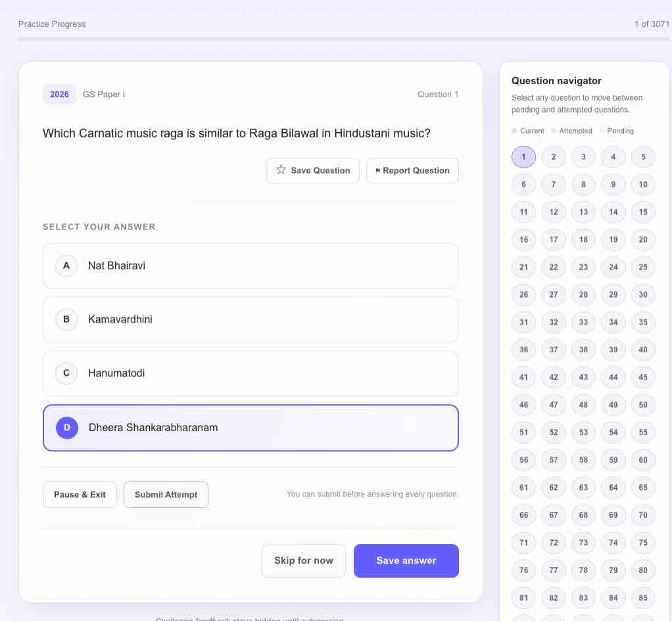Click Submit Attempt button
The height and width of the screenshot is (621, 672).
point(166,495)
